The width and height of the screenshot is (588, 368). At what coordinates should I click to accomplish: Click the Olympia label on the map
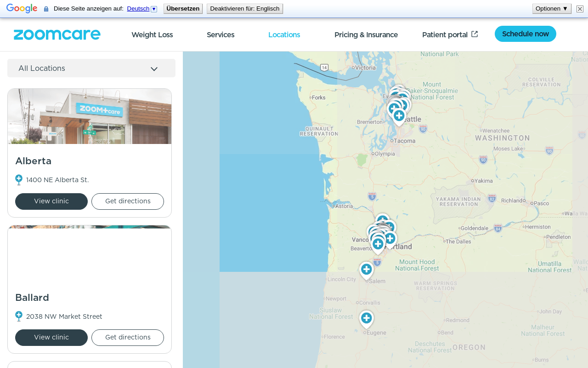384,154
